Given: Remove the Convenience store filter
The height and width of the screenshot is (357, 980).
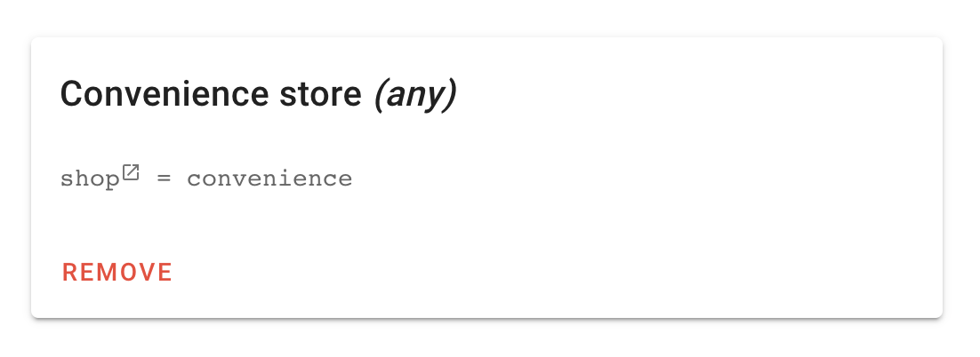Looking at the screenshot, I should (x=116, y=272).
